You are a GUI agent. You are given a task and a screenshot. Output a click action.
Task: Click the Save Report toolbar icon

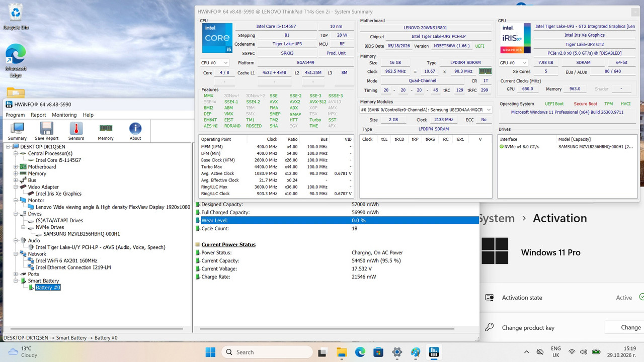click(46, 131)
